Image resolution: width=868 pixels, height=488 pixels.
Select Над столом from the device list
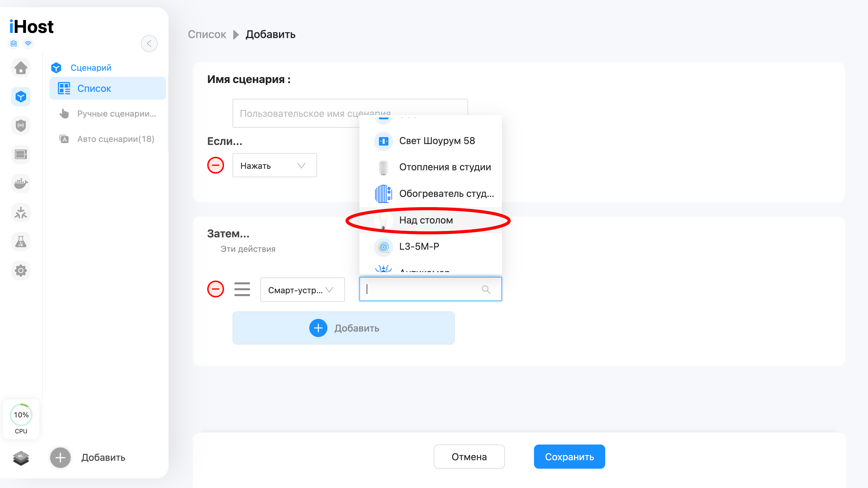click(x=426, y=220)
